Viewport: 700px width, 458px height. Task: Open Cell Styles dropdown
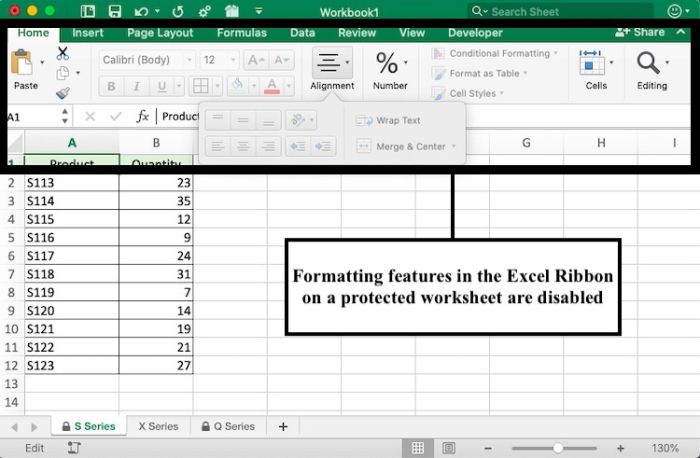pyautogui.click(x=468, y=93)
